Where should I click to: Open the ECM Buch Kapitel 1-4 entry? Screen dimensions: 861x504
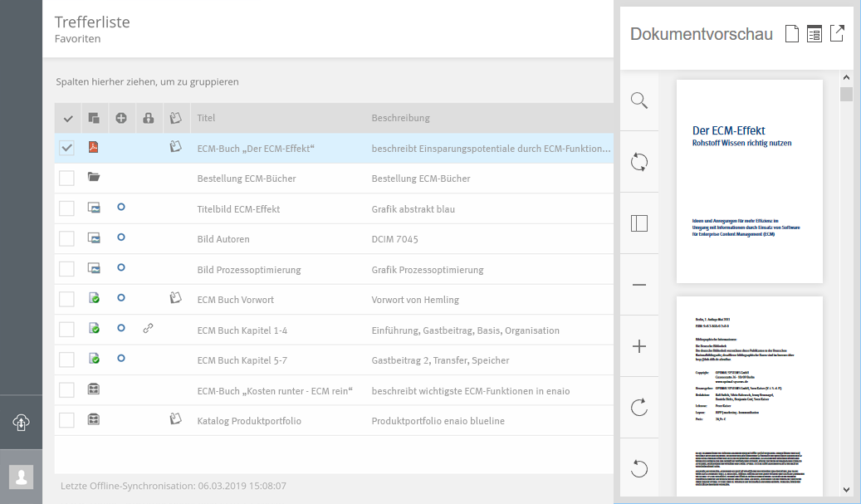coord(242,330)
